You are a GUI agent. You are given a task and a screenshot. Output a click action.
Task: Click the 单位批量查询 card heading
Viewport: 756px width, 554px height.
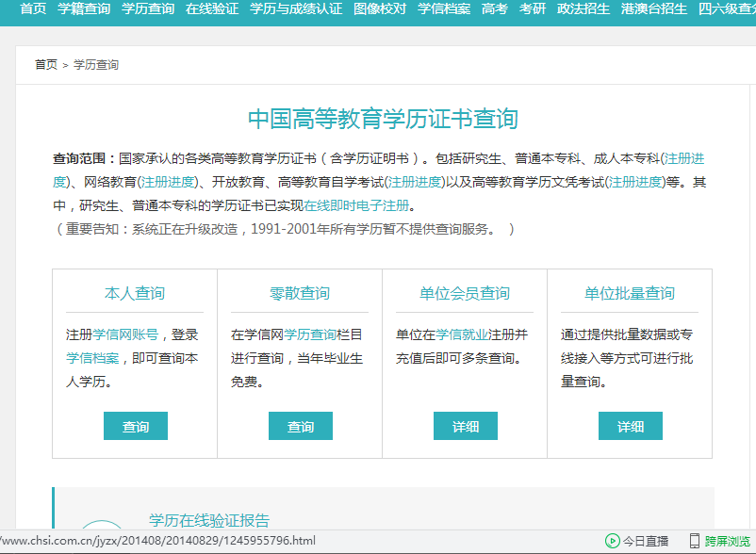pyautogui.click(x=629, y=293)
